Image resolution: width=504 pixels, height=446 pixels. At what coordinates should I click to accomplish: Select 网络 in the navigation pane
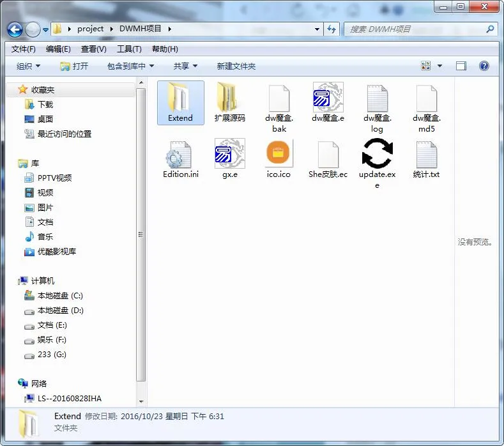coord(33,383)
